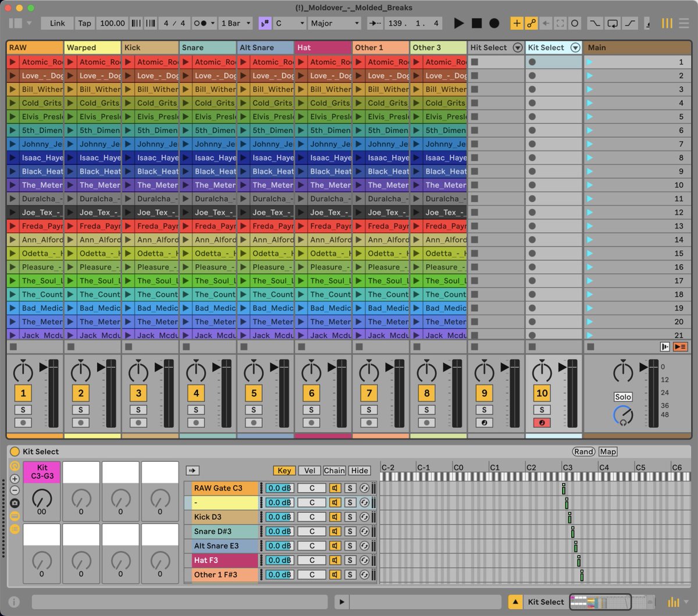Click the macro variations camera icon
Viewport: 698px width, 616px height.
15,503
